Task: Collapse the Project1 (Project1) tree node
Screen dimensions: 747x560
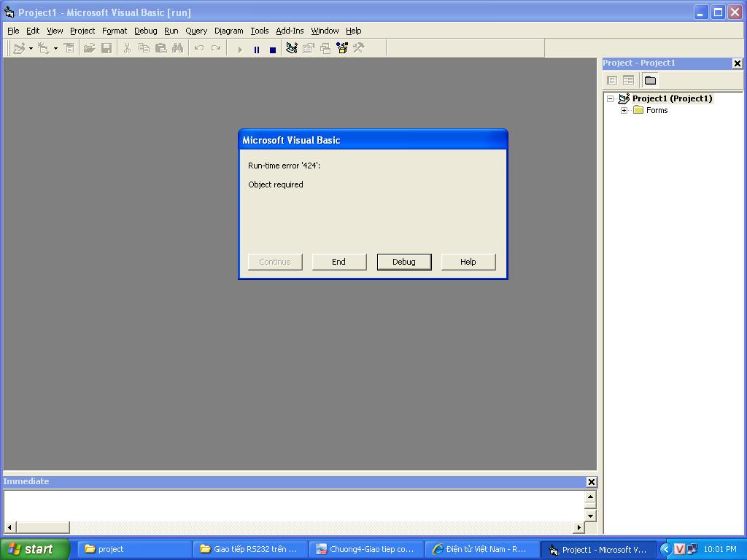Action: click(x=611, y=98)
